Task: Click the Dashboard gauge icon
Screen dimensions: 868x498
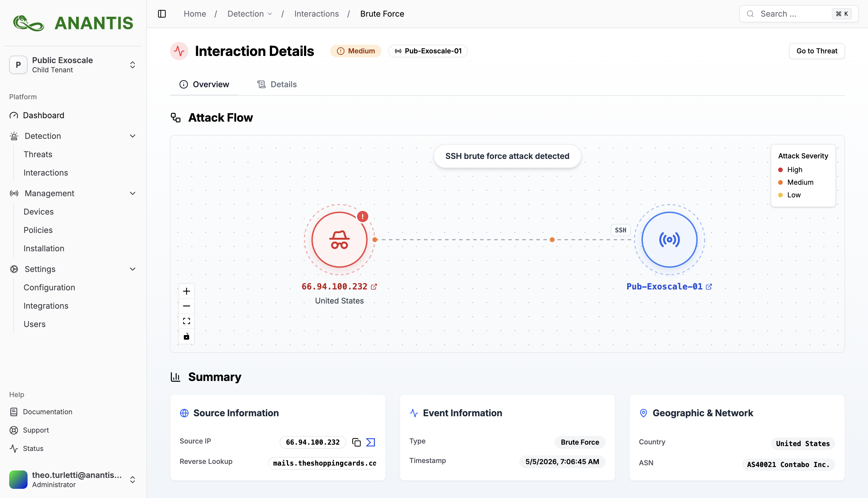Action: (x=14, y=116)
